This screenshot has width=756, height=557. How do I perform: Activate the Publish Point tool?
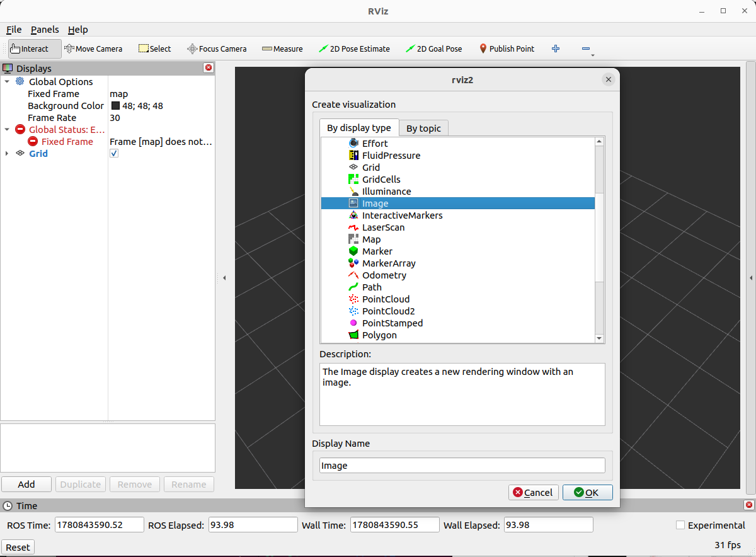[x=507, y=49]
